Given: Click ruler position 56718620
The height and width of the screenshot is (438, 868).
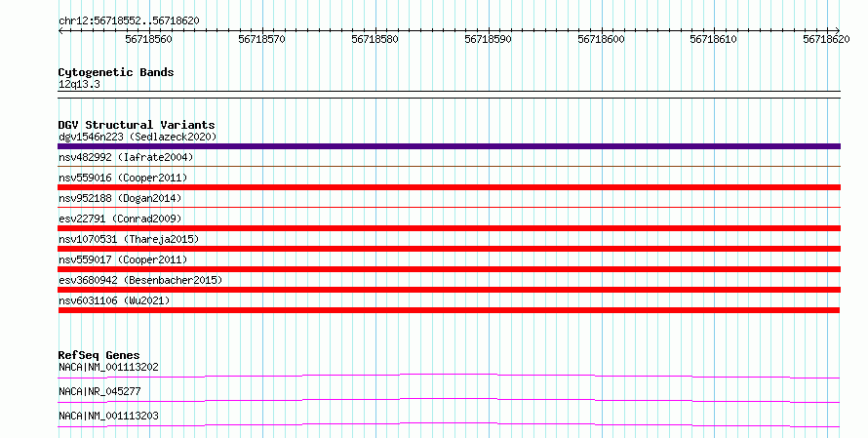Looking at the screenshot, I should coord(826,39).
